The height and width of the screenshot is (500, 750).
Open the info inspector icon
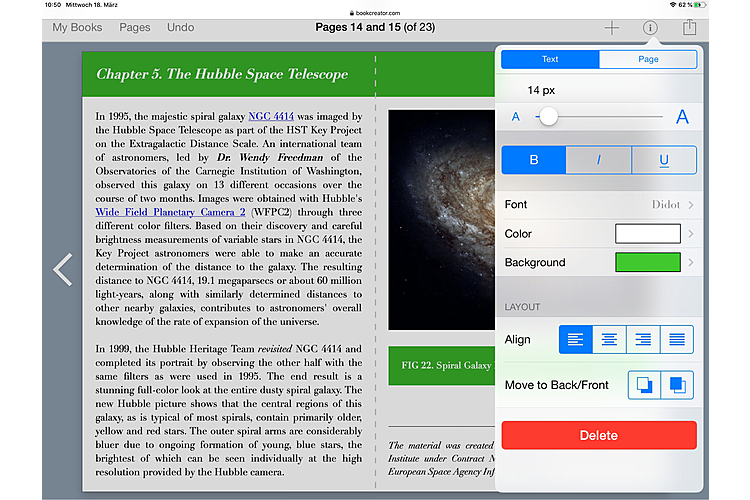650,28
